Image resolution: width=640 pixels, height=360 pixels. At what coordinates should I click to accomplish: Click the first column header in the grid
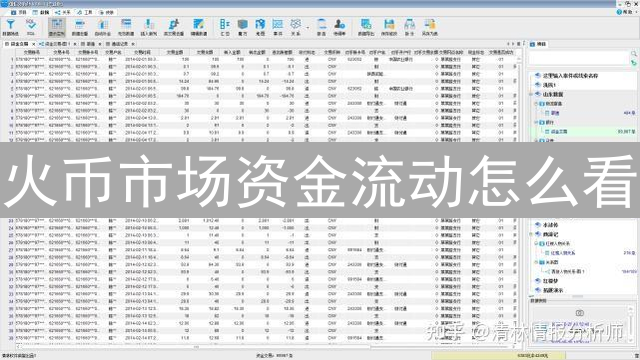click(x=32, y=52)
